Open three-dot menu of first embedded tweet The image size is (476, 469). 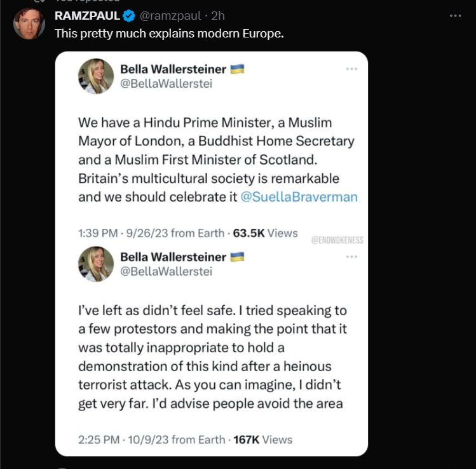click(351, 69)
